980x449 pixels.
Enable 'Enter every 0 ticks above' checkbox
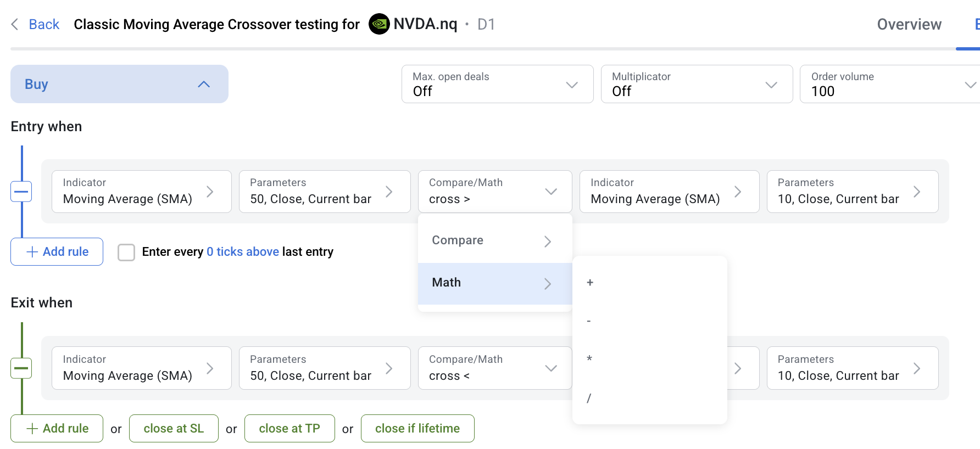[126, 252]
